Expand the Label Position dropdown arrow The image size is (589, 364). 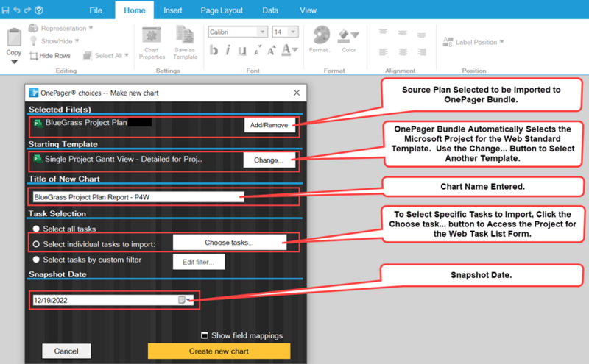pos(502,42)
